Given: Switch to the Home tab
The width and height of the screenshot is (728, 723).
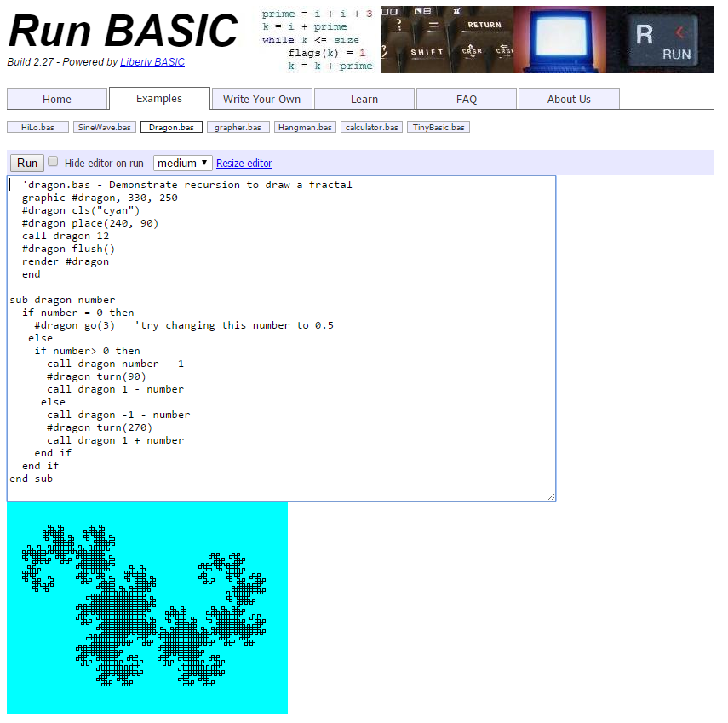Looking at the screenshot, I should click(x=56, y=98).
